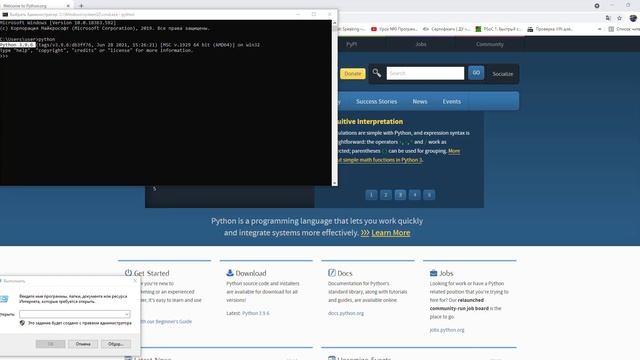640x360 pixels.
Task: Click the translate page icon in address bar
Action: tap(608, 18)
